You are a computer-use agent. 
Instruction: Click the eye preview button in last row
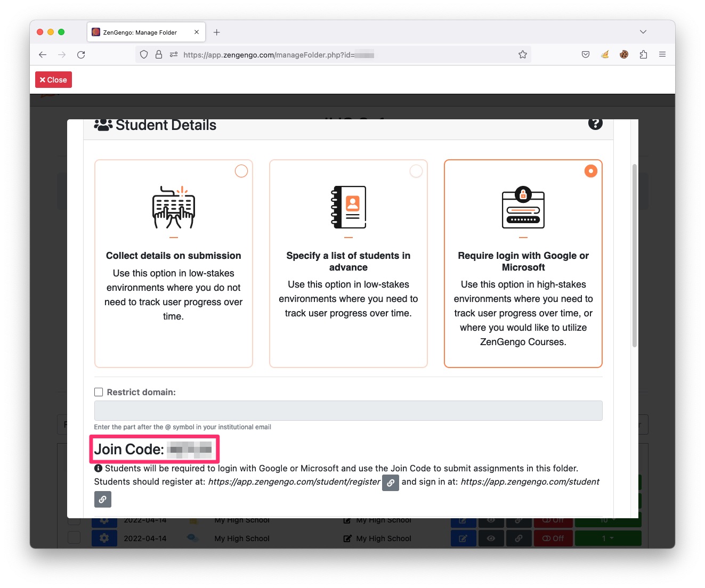(x=491, y=538)
